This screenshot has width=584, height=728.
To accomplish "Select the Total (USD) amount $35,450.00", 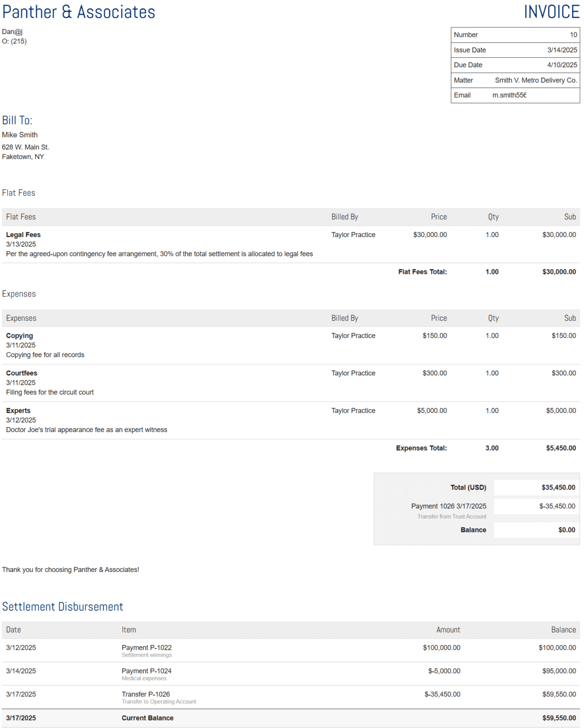I will (x=559, y=487).
